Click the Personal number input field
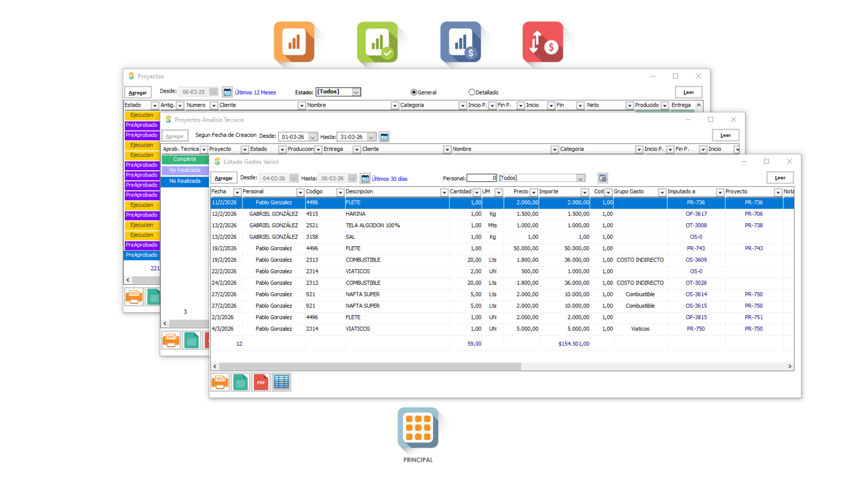This screenshot has width=868, height=488. [x=481, y=178]
